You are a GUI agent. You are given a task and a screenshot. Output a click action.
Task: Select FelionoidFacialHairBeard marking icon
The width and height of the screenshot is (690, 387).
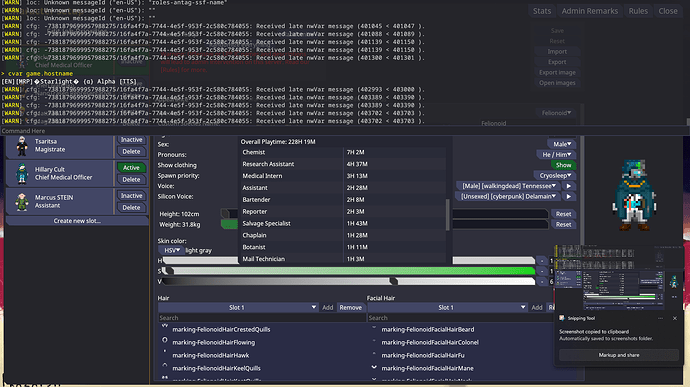pyautogui.click(x=374, y=328)
